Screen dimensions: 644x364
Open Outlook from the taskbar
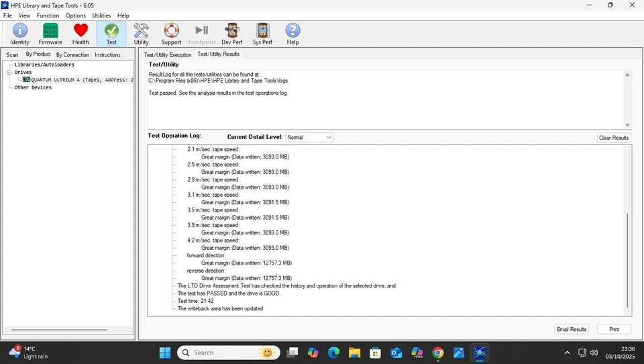(x=396, y=353)
